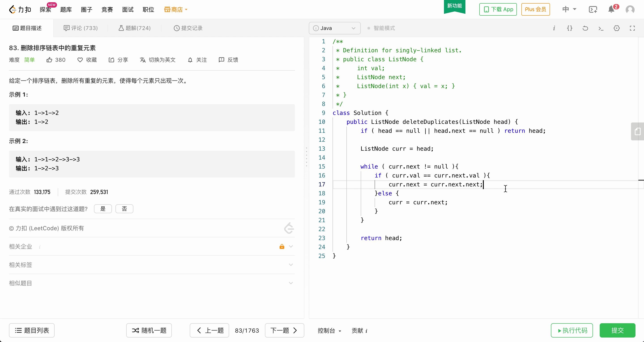Click the green submit button
Image resolution: width=644 pixels, height=342 pixels.
click(617, 331)
